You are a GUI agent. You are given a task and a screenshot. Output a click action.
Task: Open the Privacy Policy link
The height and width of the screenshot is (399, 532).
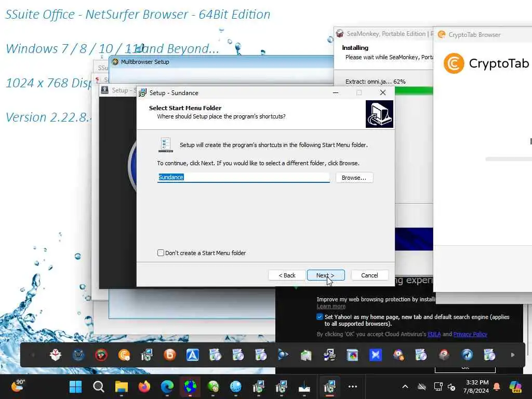(470, 334)
